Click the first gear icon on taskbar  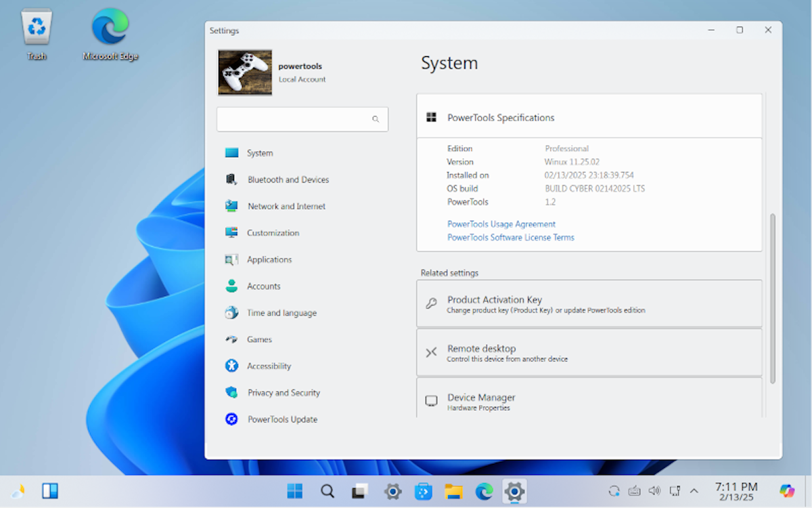click(x=392, y=492)
